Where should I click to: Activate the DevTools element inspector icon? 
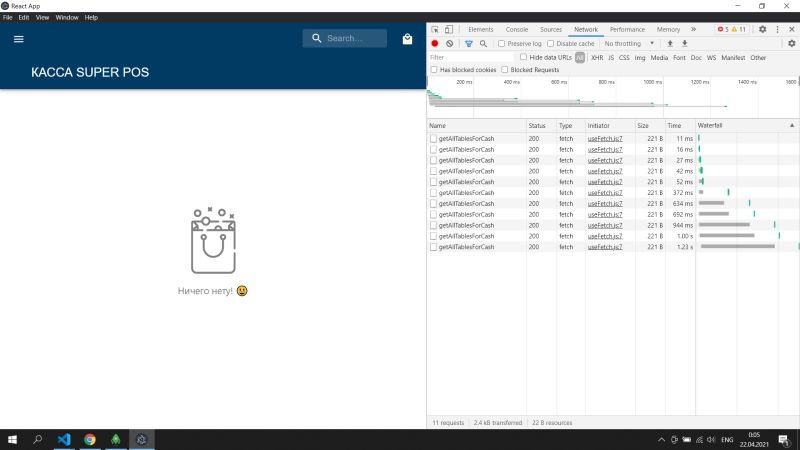pos(435,30)
